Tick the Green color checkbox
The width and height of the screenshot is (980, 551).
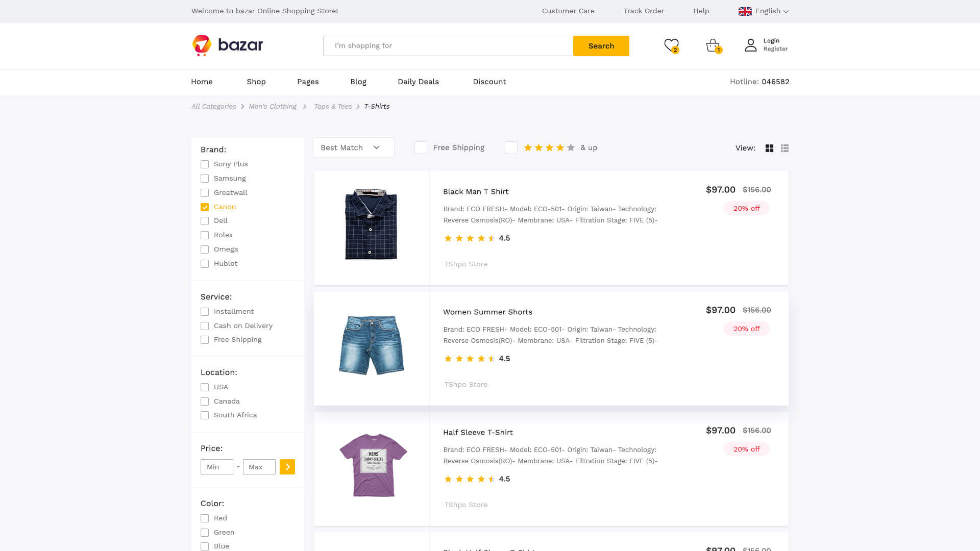tap(205, 533)
